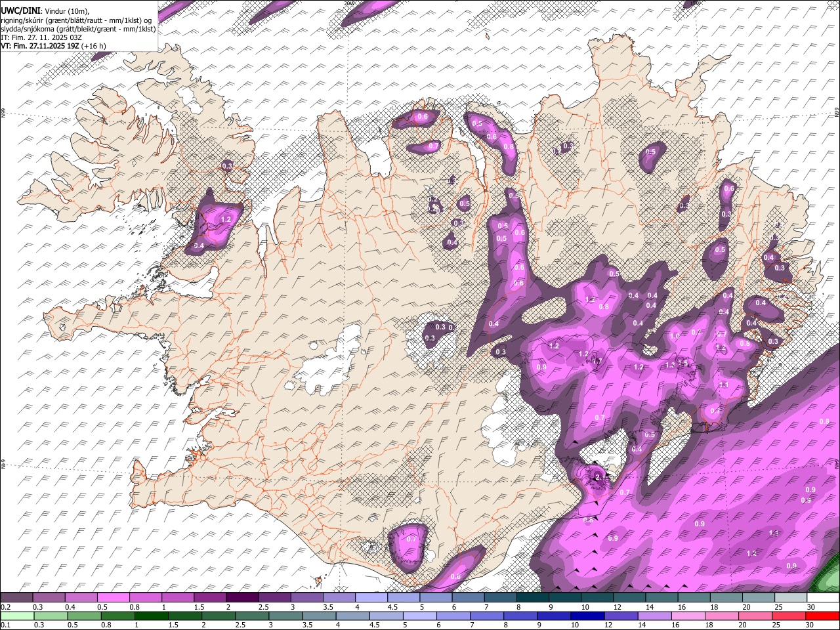Click the 0.7 value in the south coast patch
Screen dimensions: 840x630
[411, 539]
